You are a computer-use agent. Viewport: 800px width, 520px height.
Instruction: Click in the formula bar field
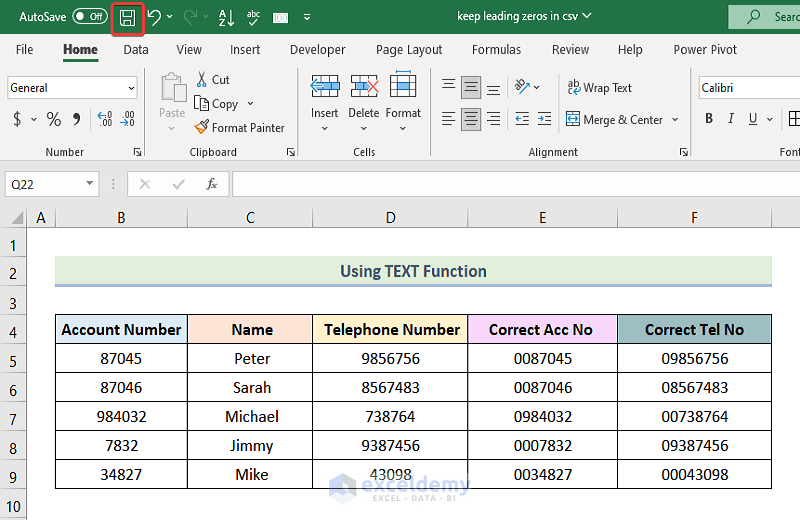(x=516, y=184)
